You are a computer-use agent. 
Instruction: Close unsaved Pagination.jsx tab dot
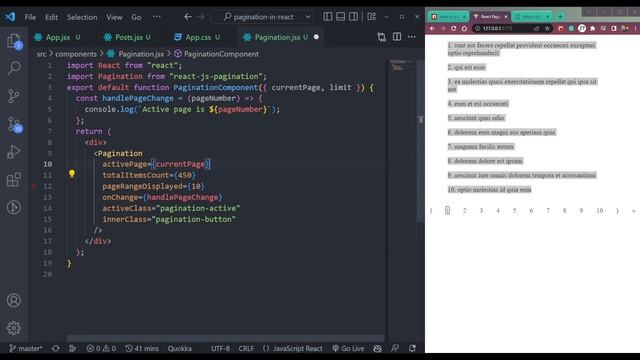coord(316,37)
